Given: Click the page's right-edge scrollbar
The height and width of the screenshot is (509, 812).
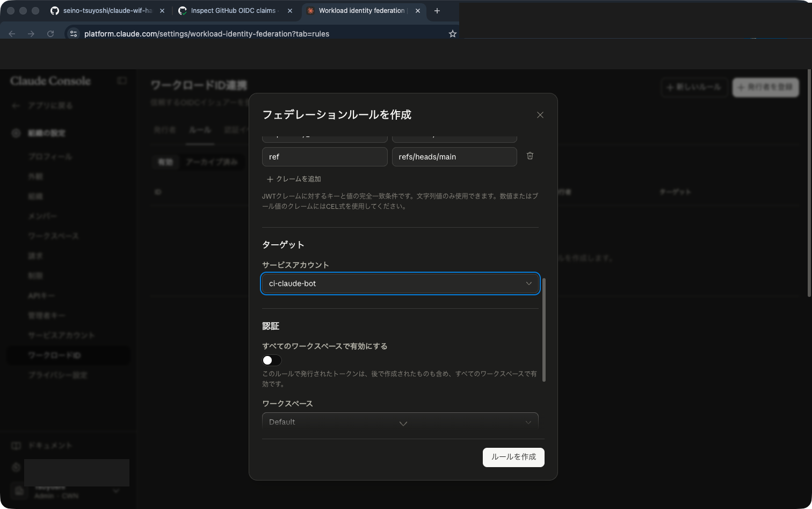Looking at the screenshot, I should 809,183.
